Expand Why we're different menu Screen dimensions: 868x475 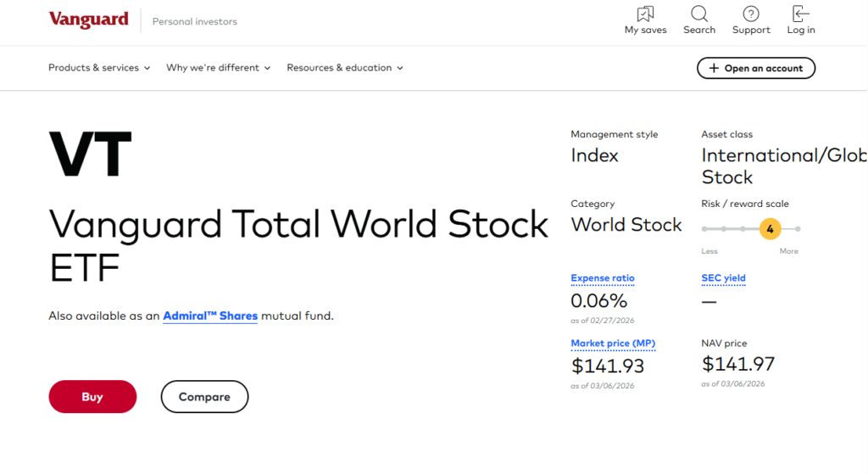coord(218,68)
